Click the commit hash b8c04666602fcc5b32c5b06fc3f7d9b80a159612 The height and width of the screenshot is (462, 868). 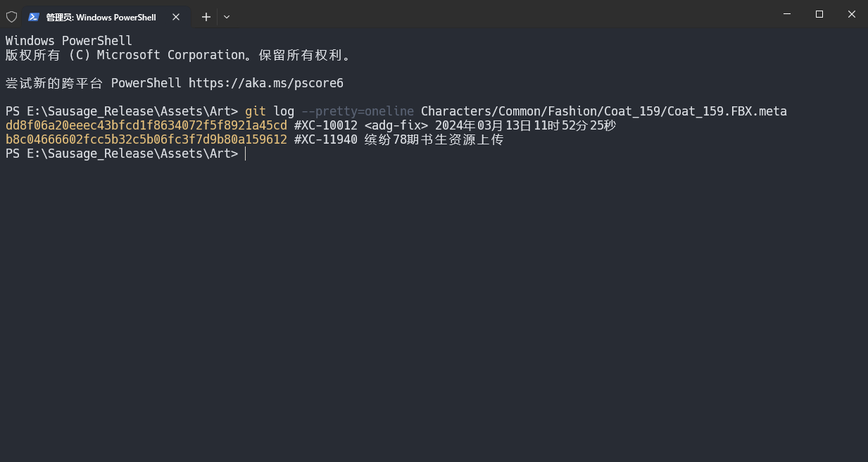144,139
